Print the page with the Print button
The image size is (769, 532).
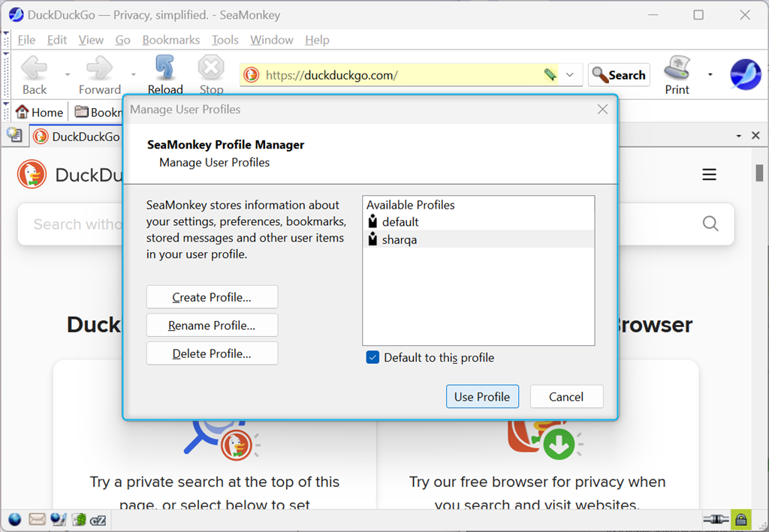[677, 75]
